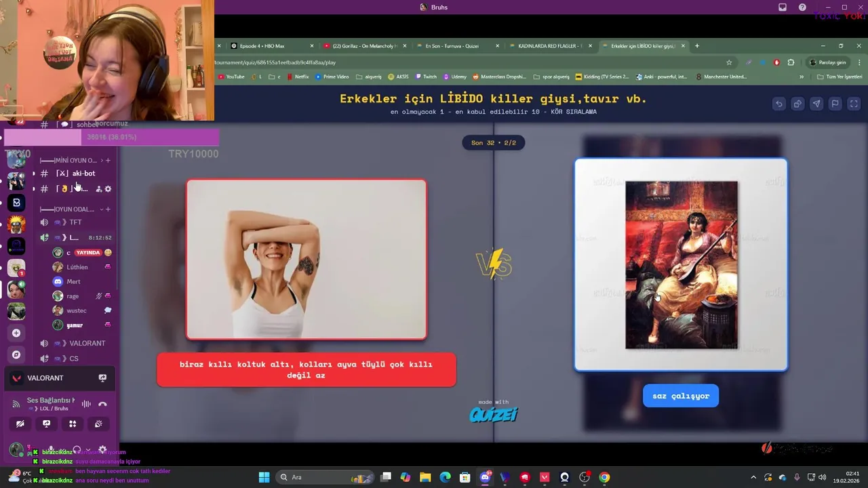Open Twitch bookmark
The height and width of the screenshot is (488, 868).
(x=426, y=77)
